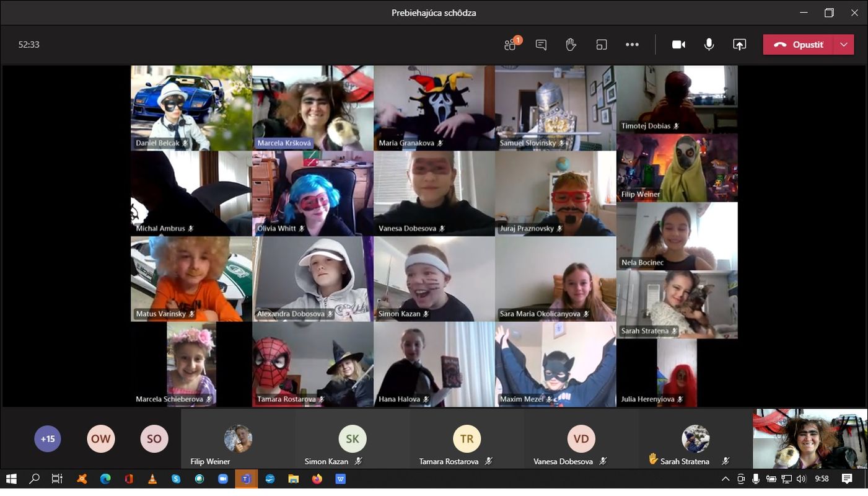Click the Prebiehajúca schôdza window title

(x=434, y=12)
